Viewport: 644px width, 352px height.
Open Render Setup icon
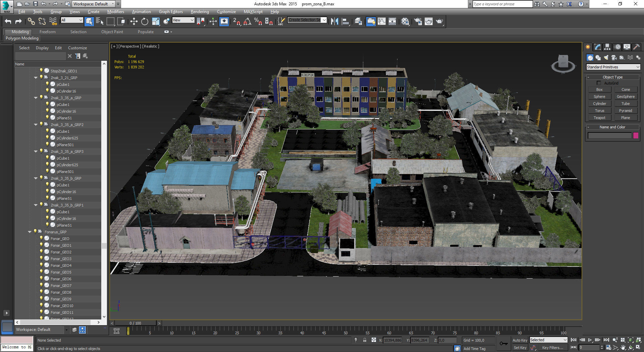pyautogui.click(x=418, y=21)
